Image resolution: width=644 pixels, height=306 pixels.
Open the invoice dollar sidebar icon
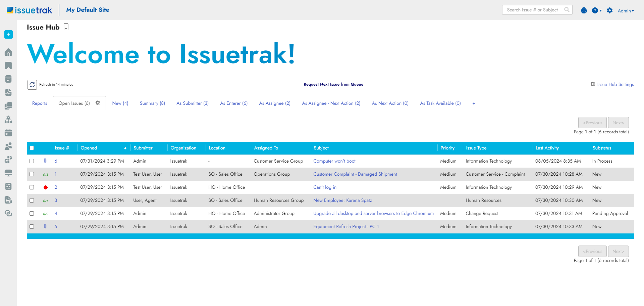(x=8, y=200)
